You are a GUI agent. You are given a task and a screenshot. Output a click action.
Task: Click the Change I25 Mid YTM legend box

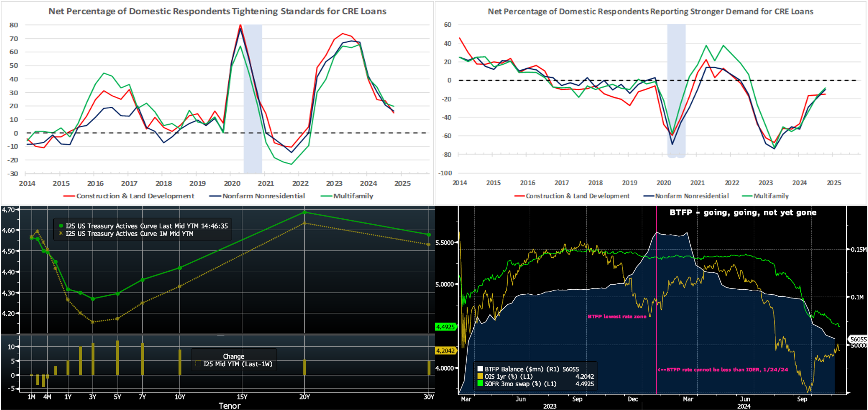tap(234, 360)
